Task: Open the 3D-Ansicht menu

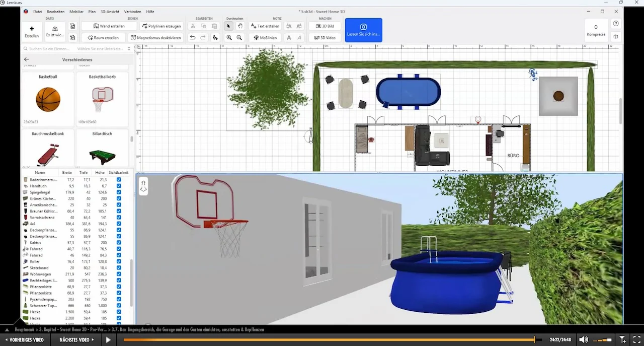Action: [x=109, y=12]
